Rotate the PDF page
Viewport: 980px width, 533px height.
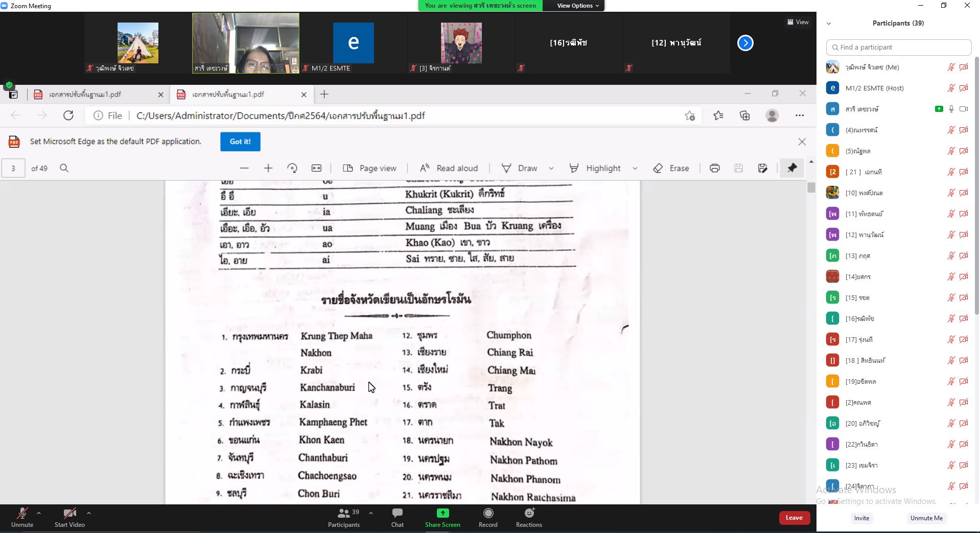[x=292, y=168]
